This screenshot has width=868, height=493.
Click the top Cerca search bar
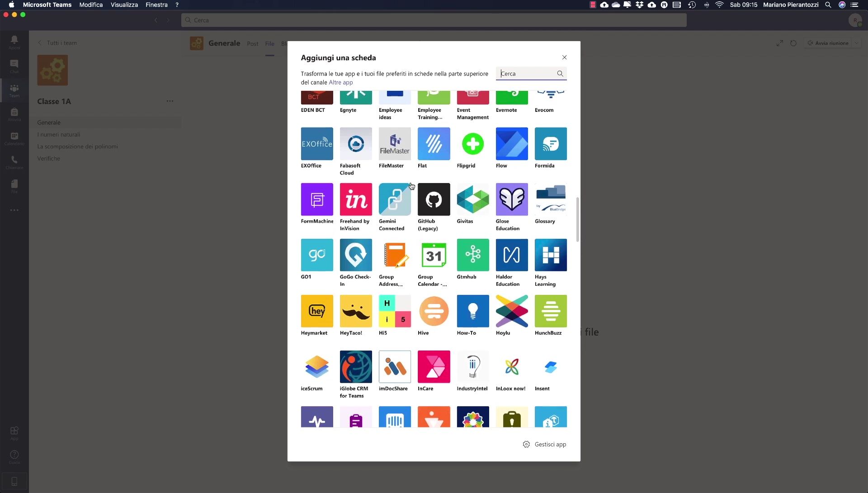(434, 20)
